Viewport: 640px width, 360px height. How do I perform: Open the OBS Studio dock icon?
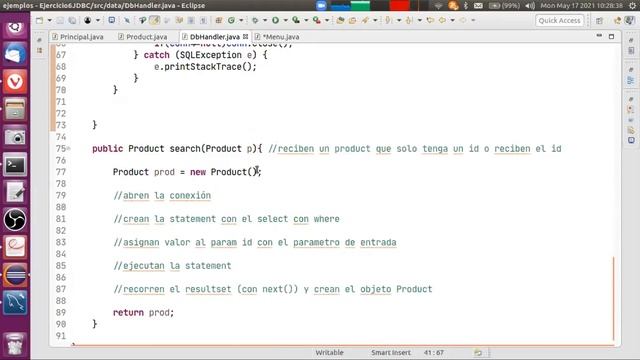click(15, 220)
